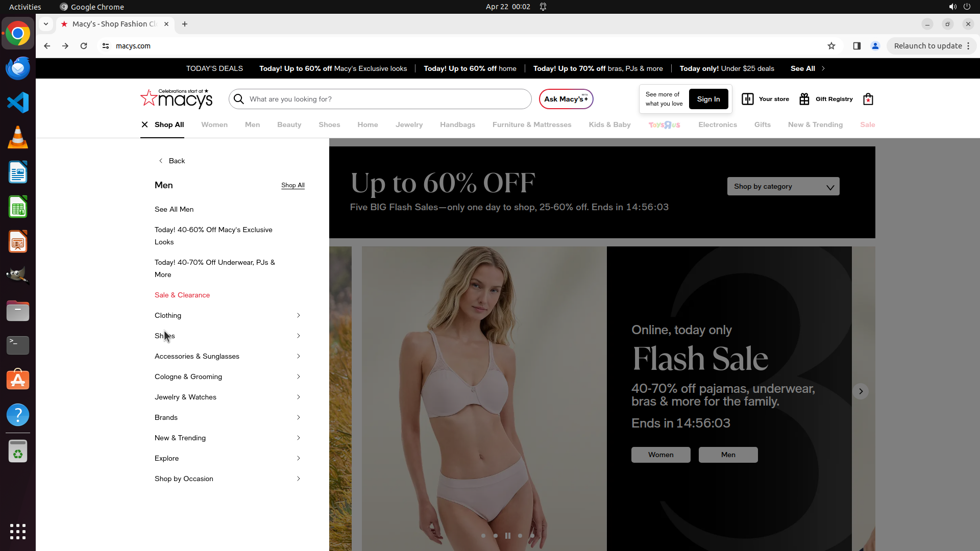Select the first carousel dot
Screen dimensions: 980x551
pyautogui.click(x=483, y=536)
